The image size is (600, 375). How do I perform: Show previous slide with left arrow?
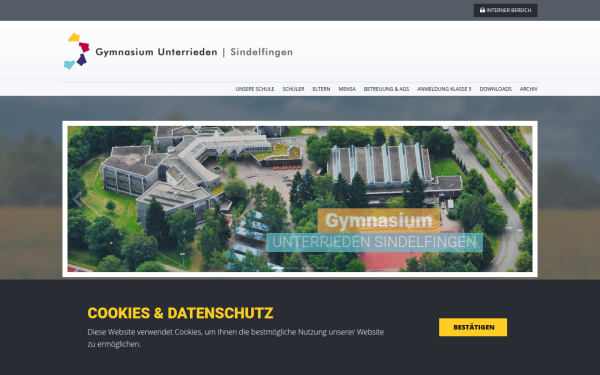[x=77, y=199]
